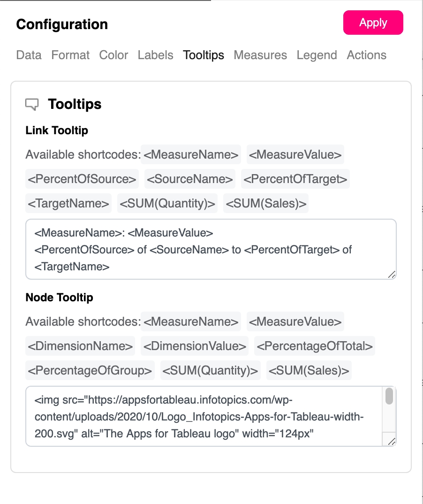
Task: Click the Link Tooltip resize handle
Action: [392, 275]
